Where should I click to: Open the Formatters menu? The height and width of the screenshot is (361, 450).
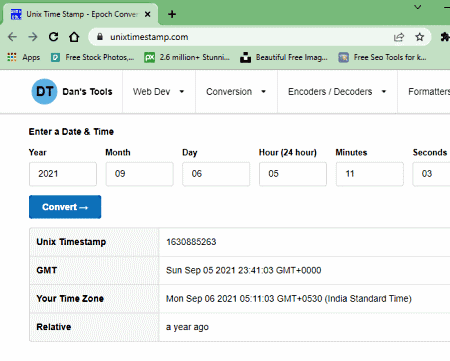pyautogui.click(x=429, y=92)
